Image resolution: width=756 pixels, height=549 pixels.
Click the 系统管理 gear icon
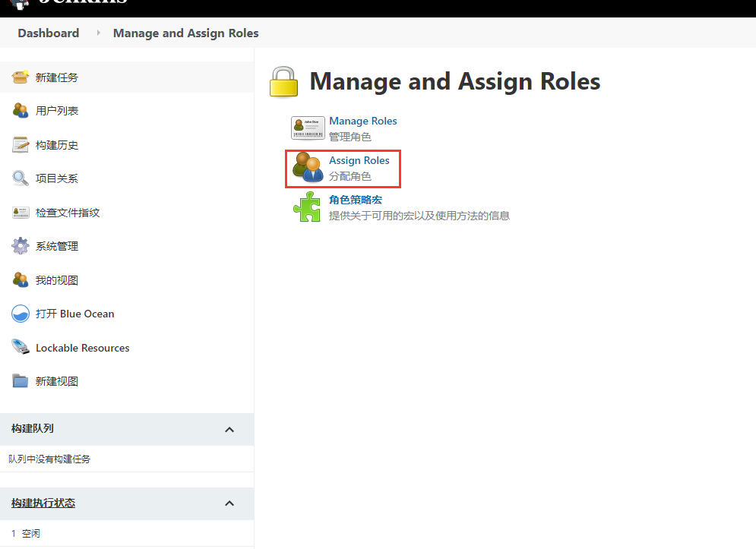tap(21, 246)
